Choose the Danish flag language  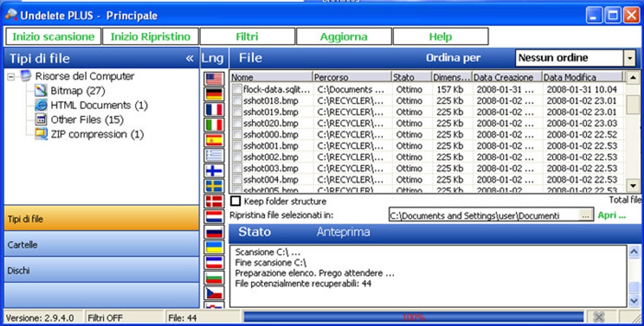[x=214, y=201]
